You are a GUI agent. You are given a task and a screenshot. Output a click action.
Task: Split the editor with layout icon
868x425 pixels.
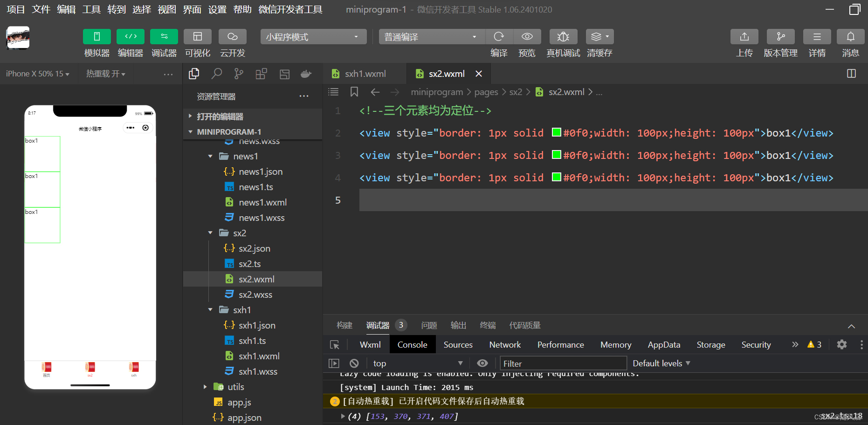pos(851,74)
